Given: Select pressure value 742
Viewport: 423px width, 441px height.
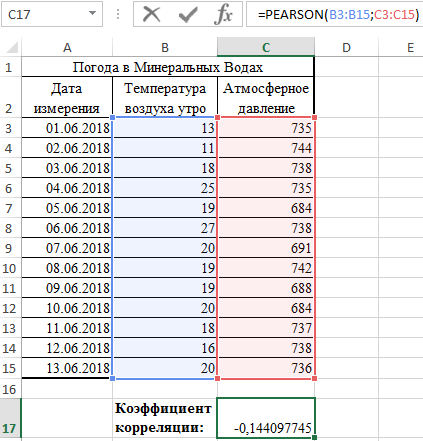Looking at the screenshot, I should tap(266, 268).
